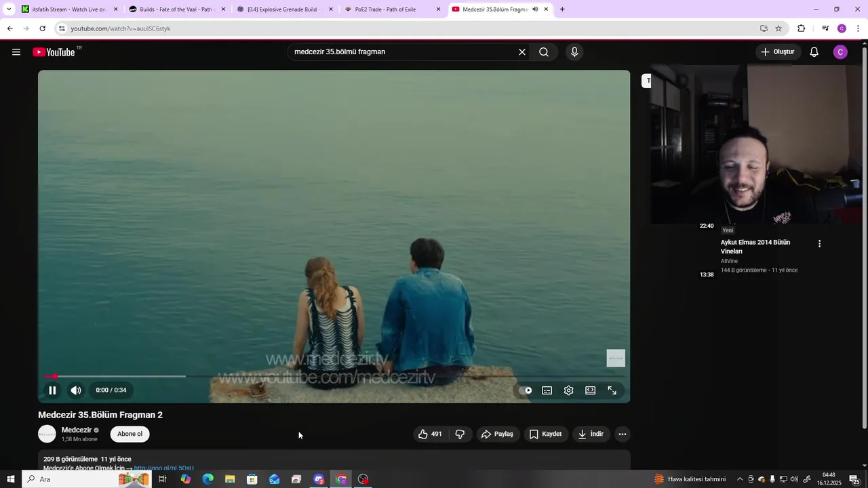Click the goo.gl description link
The width and height of the screenshot is (868, 488).
(x=164, y=468)
